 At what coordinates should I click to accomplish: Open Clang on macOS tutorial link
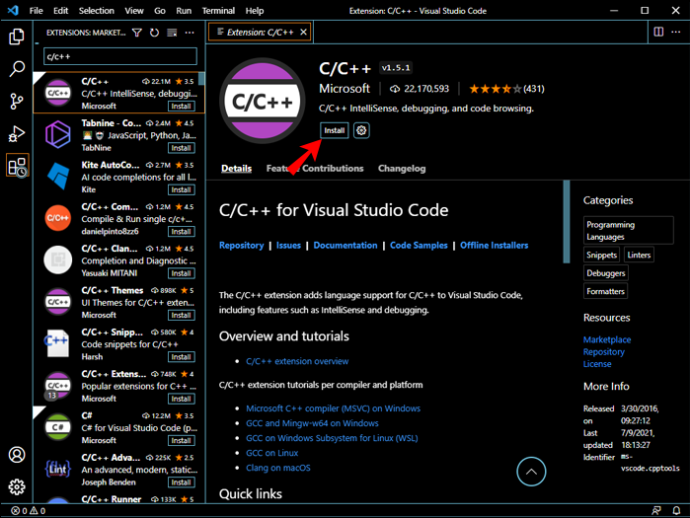click(278, 468)
